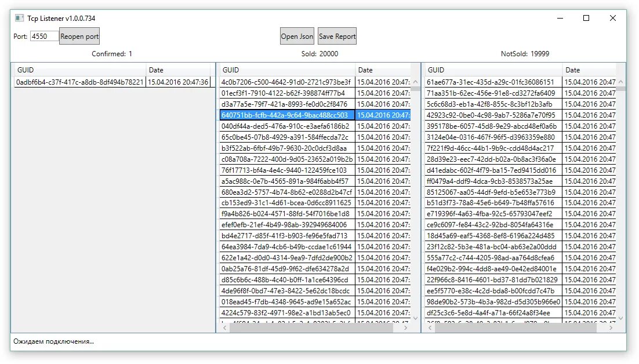The image size is (639, 364).
Task: Select sold row b3f522ab-6fbf-49b7-9630-20c0dcf3d8aa
Action: click(x=315, y=148)
